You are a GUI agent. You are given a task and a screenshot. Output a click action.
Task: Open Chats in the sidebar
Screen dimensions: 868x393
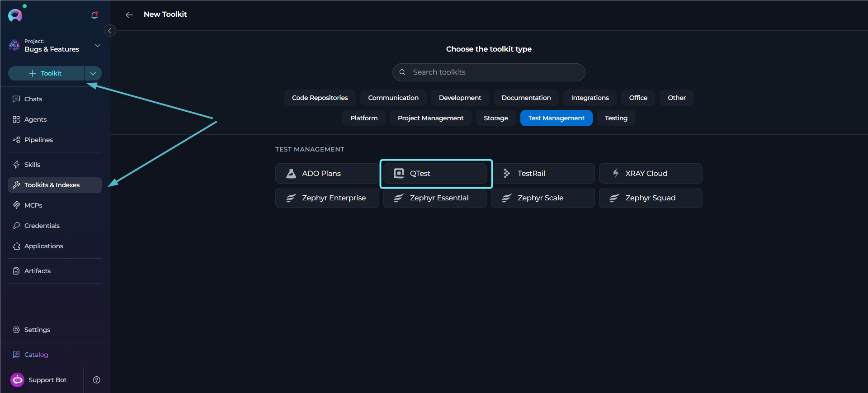55,99
